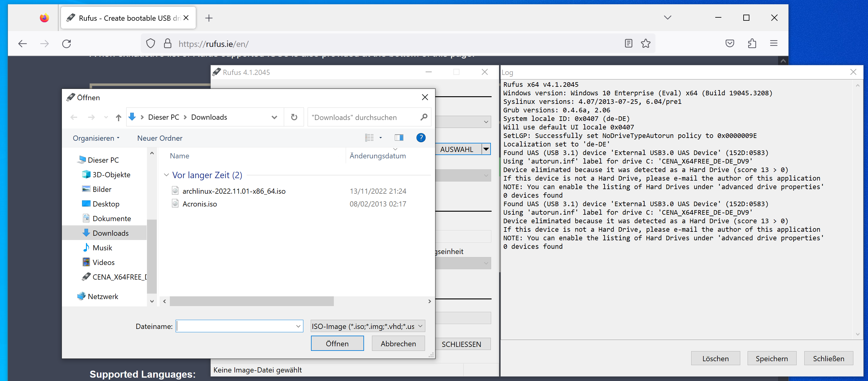
Task: Open the Organisieren menu
Action: click(96, 138)
